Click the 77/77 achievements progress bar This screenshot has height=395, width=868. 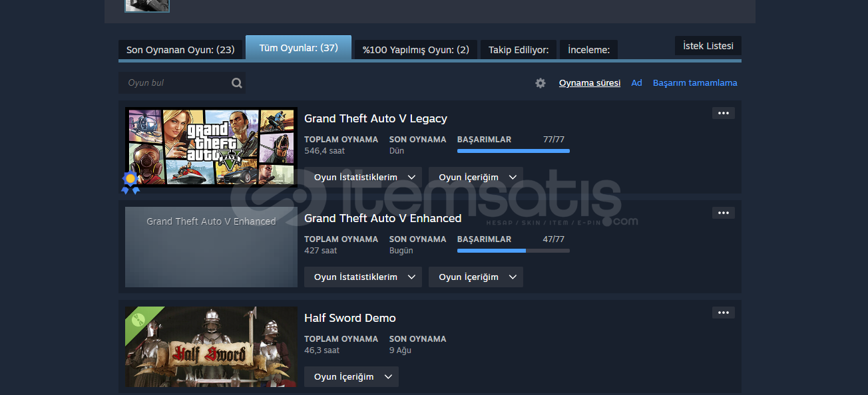[x=513, y=151]
